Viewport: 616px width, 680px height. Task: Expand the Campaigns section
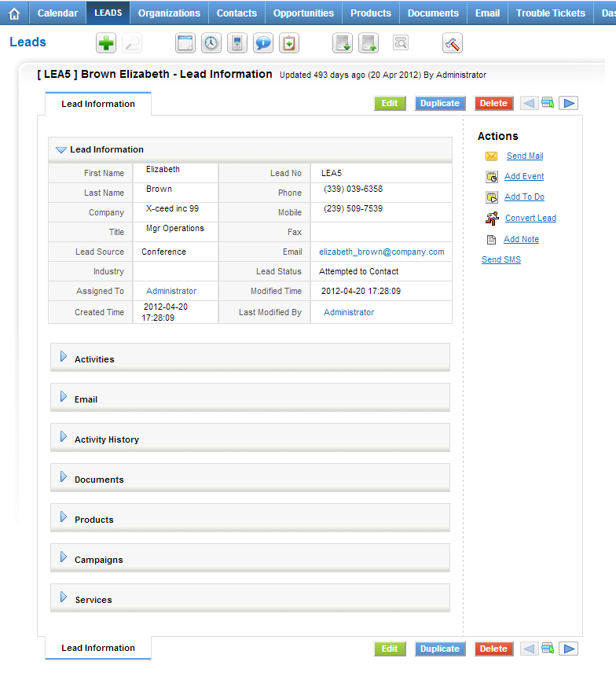click(x=64, y=557)
